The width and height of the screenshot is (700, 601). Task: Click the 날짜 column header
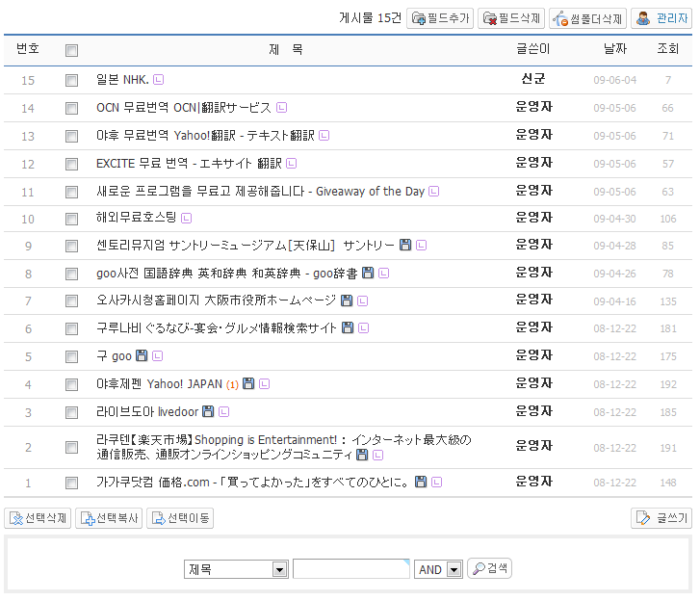tap(614, 49)
